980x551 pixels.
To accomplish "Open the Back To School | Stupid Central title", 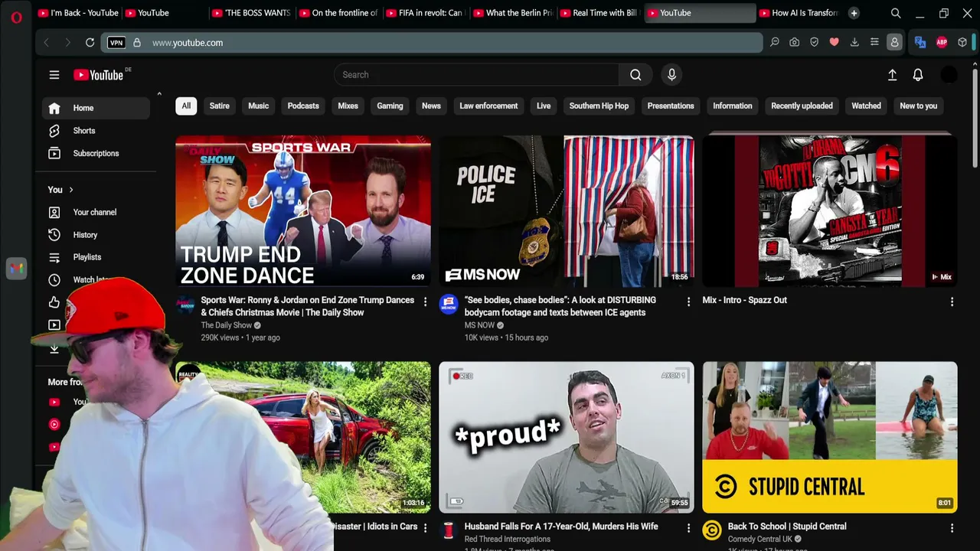I will (x=787, y=527).
